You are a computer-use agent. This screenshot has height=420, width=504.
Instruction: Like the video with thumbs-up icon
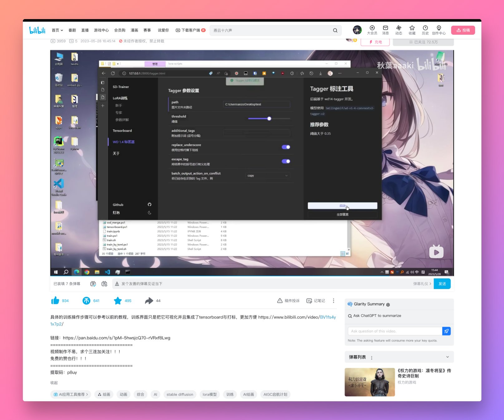coord(55,301)
